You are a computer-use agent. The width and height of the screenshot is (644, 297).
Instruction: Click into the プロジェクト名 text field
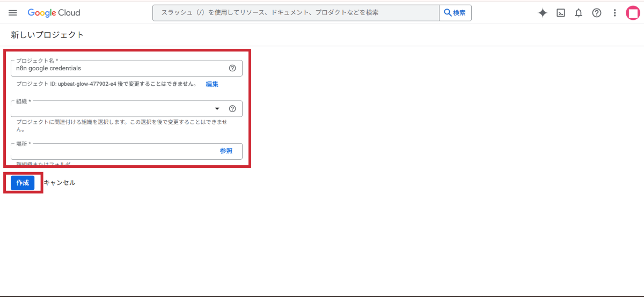point(118,69)
